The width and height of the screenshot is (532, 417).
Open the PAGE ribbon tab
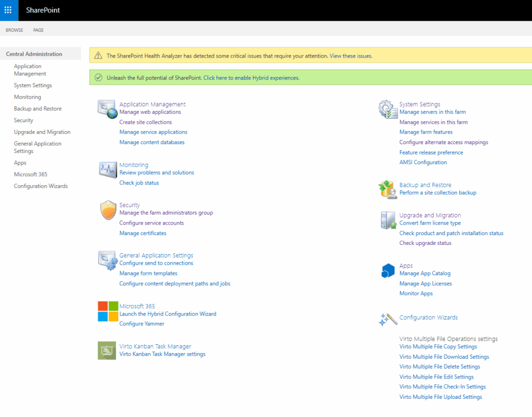[x=38, y=30]
